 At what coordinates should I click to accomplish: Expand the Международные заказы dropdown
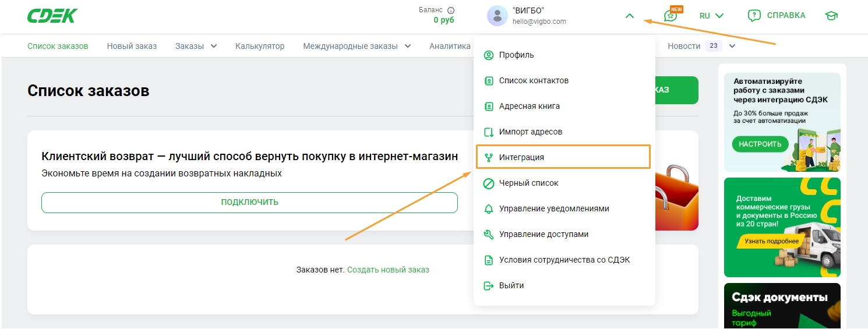407,46
